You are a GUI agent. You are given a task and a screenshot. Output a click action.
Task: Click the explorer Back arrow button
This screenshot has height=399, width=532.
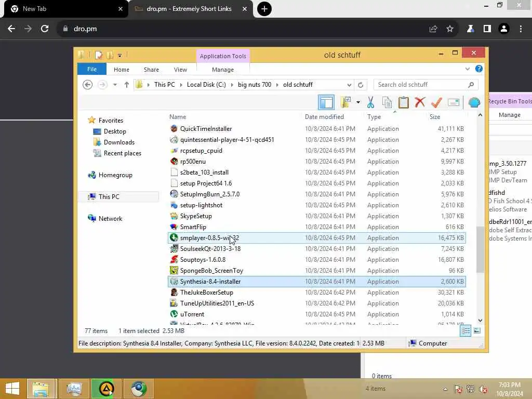coord(87,85)
